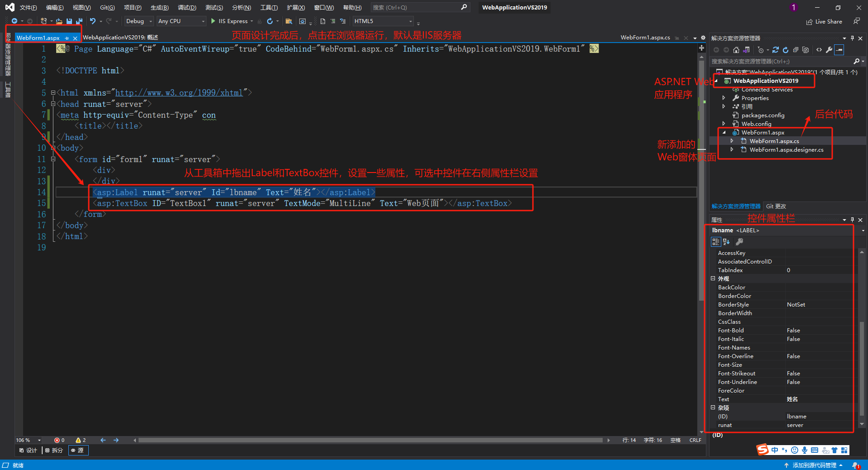Pin the WebForm1.aspx tab

click(x=67, y=38)
